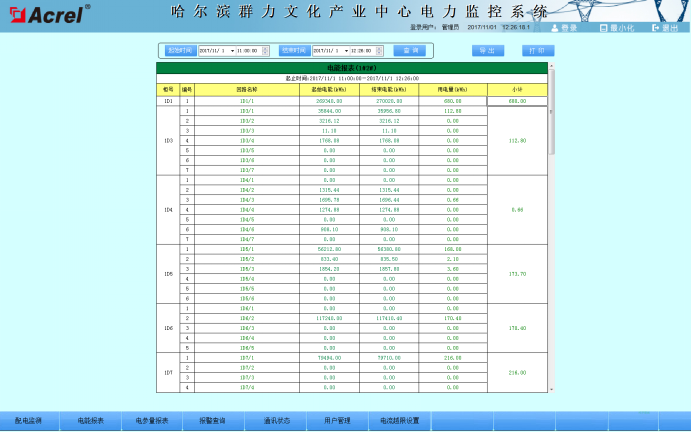The image size is (691, 432).
Task: Adjust the start time 11:00:00 spinner
Action: [265, 51]
